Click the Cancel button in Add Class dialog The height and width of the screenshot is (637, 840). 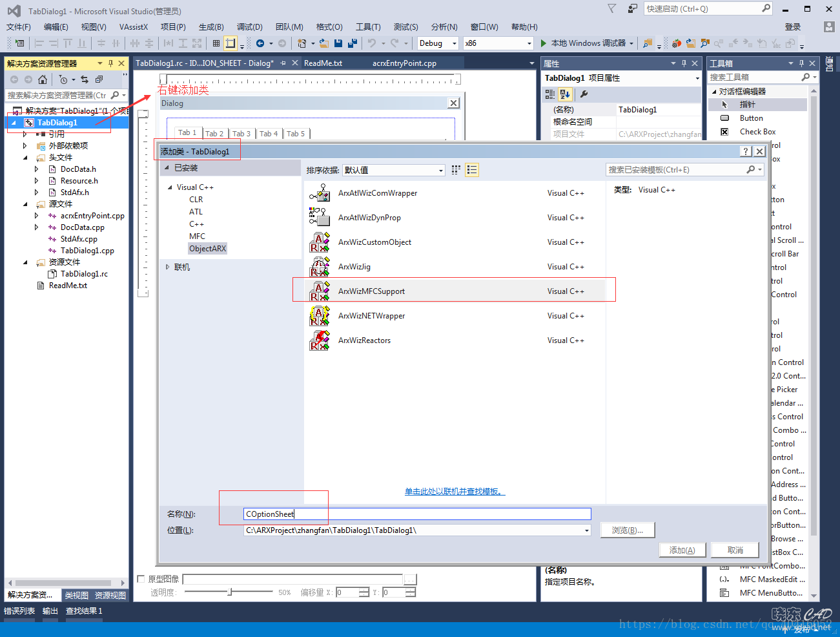point(735,550)
